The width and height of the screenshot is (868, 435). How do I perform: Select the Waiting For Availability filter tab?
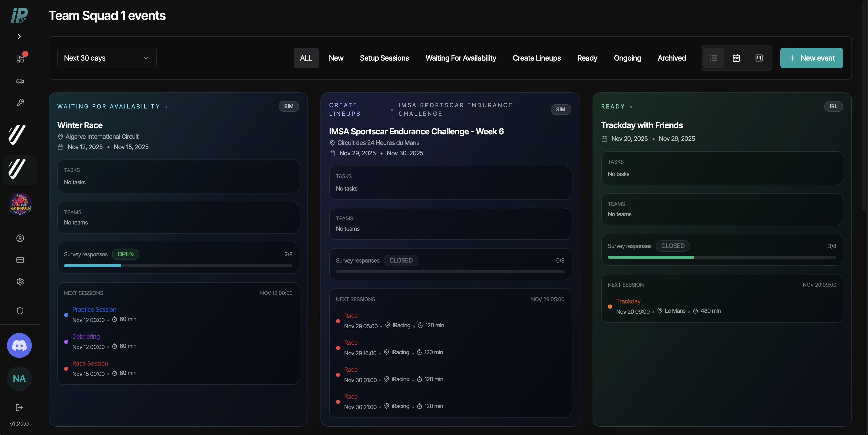coord(461,58)
